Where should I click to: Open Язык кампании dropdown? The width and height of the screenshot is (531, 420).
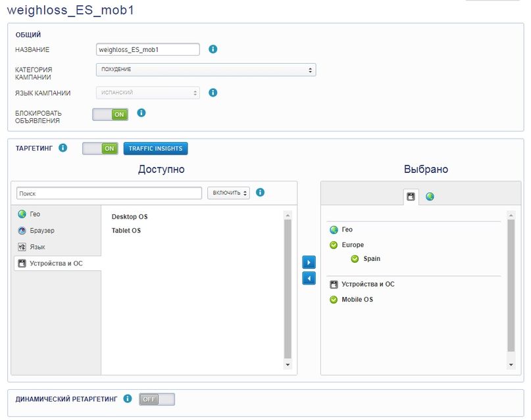[x=148, y=93]
